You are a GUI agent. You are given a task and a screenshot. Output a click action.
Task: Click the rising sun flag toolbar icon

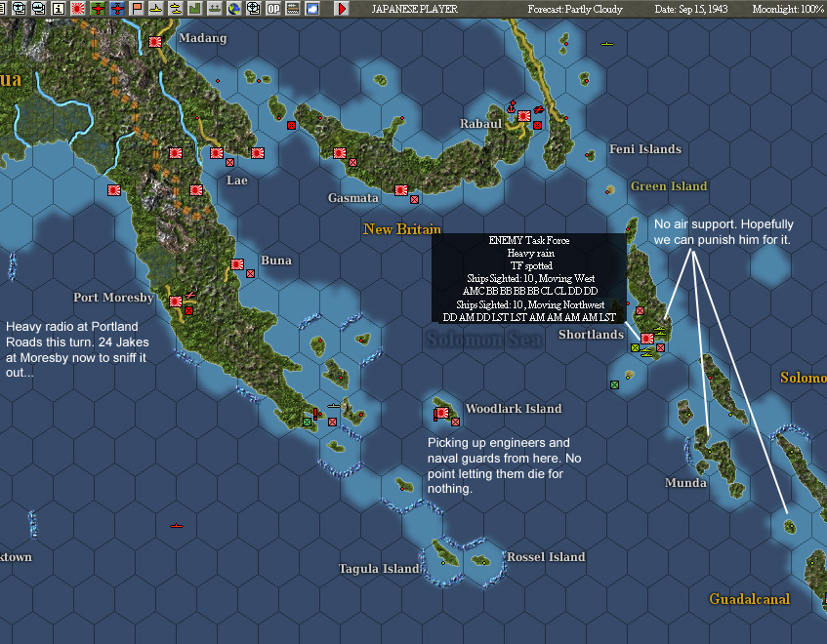tap(78, 9)
